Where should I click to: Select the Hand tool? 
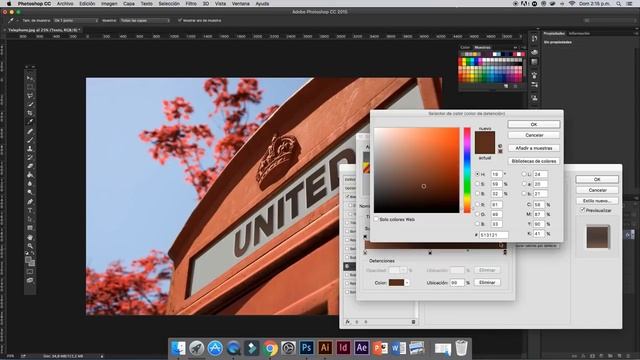pyautogui.click(x=30, y=237)
